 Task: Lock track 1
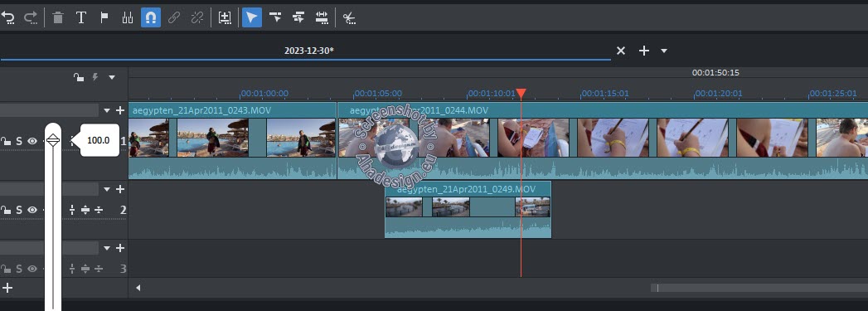[6, 141]
